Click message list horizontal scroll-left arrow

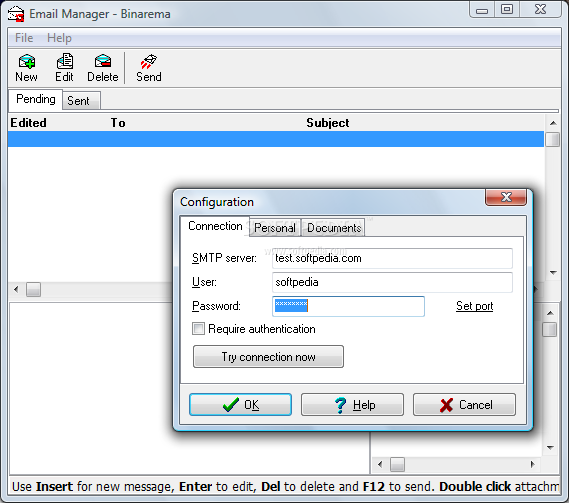pyautogui.click(x=16, y=290)
